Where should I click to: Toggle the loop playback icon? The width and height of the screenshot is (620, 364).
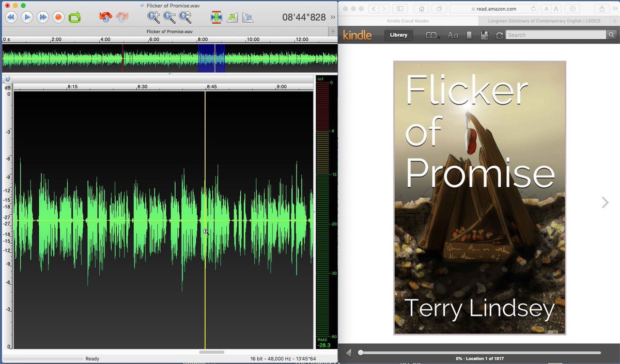(74, 16)
